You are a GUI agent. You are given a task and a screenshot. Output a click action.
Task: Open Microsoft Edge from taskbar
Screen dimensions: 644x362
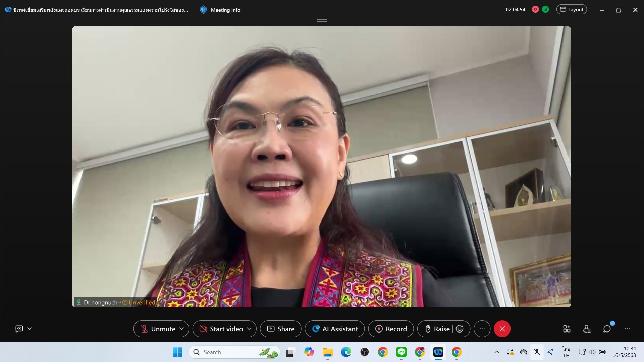pos(346,352)
